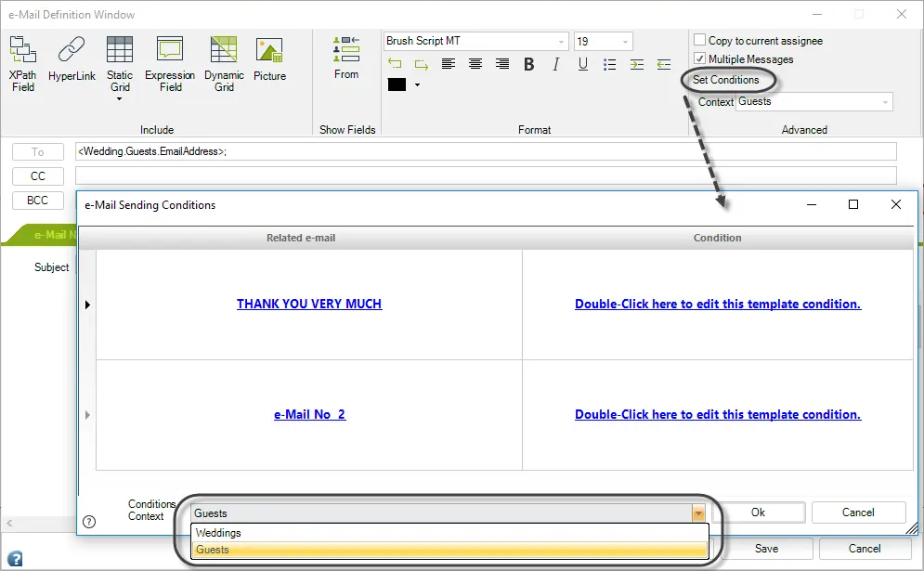924x571 pixels.
Task: Open the Brush Script MT font dropdown
Action: [x=561, y=41]
